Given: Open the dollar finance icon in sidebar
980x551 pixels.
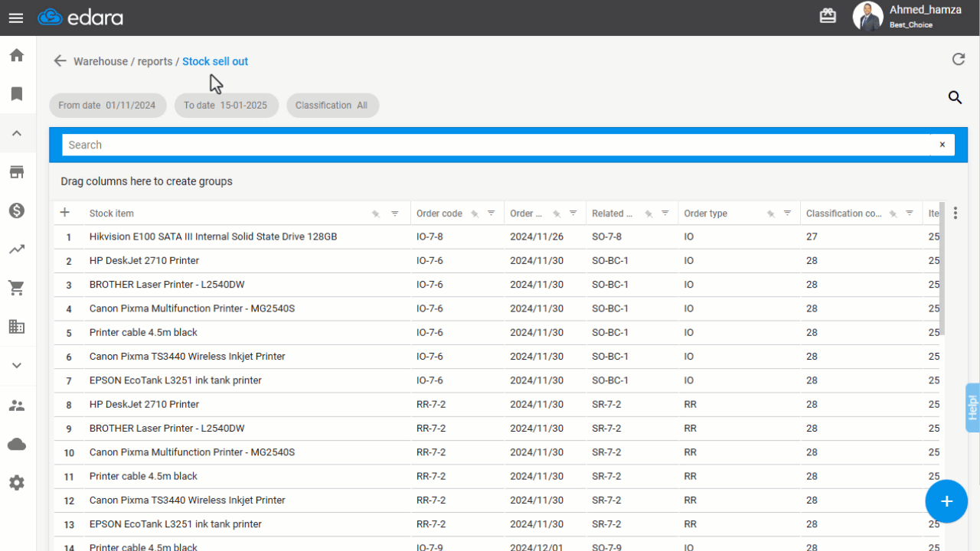Looking at the screenshot, I should pyautogui.click(x=16, y=210).
